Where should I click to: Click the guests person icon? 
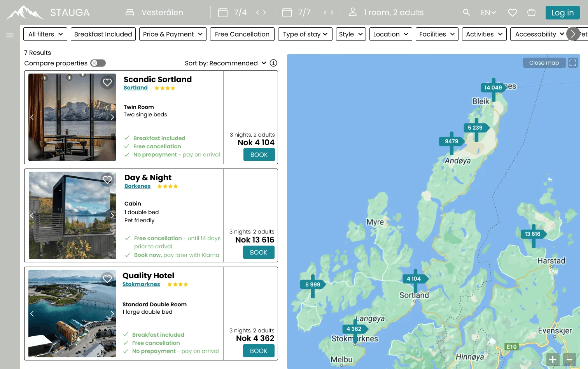point(353,12)
